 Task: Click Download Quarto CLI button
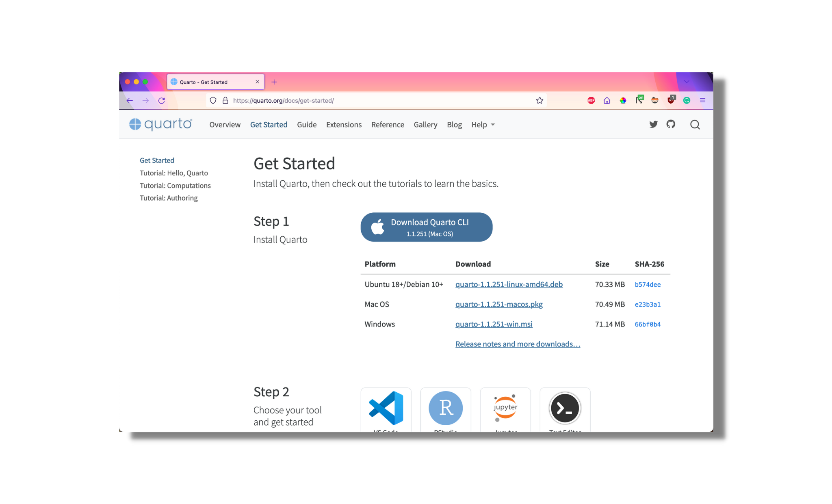pyautogui.click(x=427, y=227)
